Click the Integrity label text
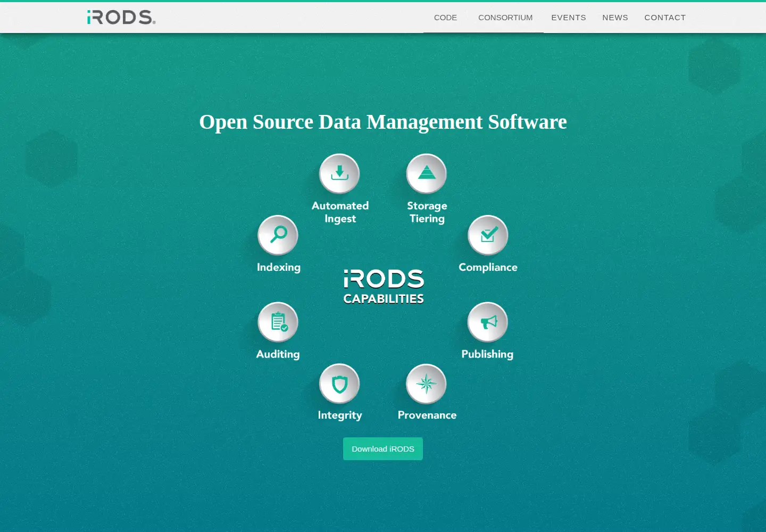Viewport: 766px width, 532px height. click(340, 415)
